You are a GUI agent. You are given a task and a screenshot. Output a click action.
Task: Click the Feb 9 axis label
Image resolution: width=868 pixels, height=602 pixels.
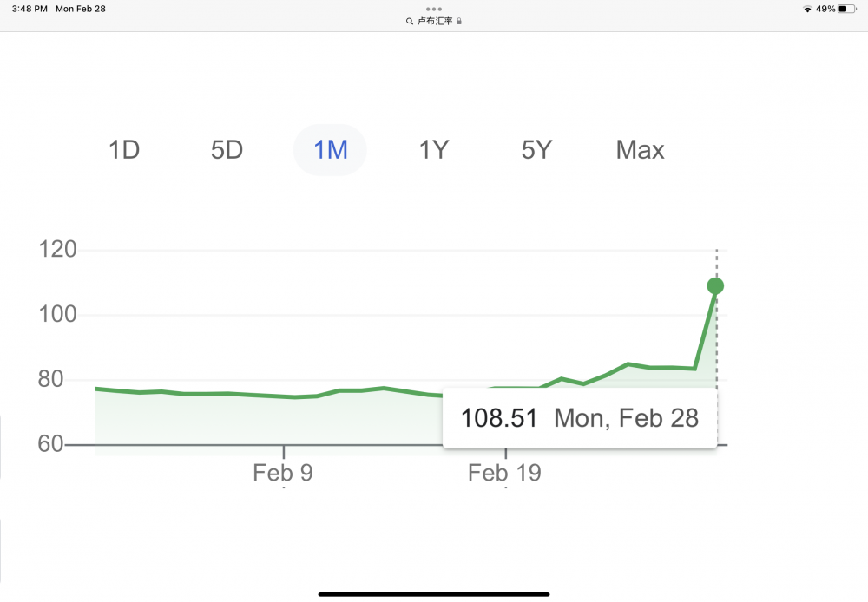click(283, 473)
